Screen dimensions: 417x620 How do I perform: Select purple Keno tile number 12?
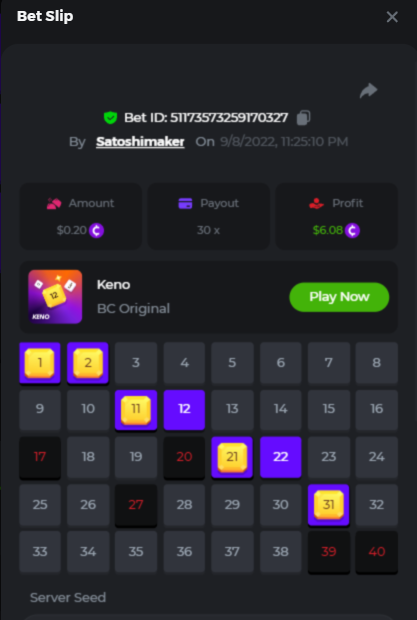[x=184, y=410]
